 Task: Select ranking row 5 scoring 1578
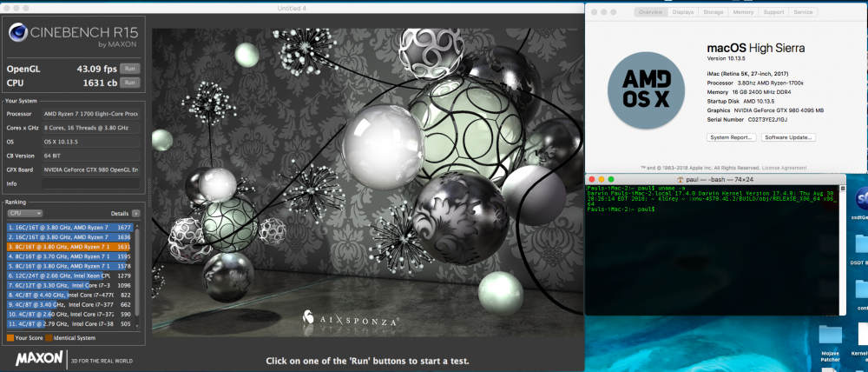69,266
